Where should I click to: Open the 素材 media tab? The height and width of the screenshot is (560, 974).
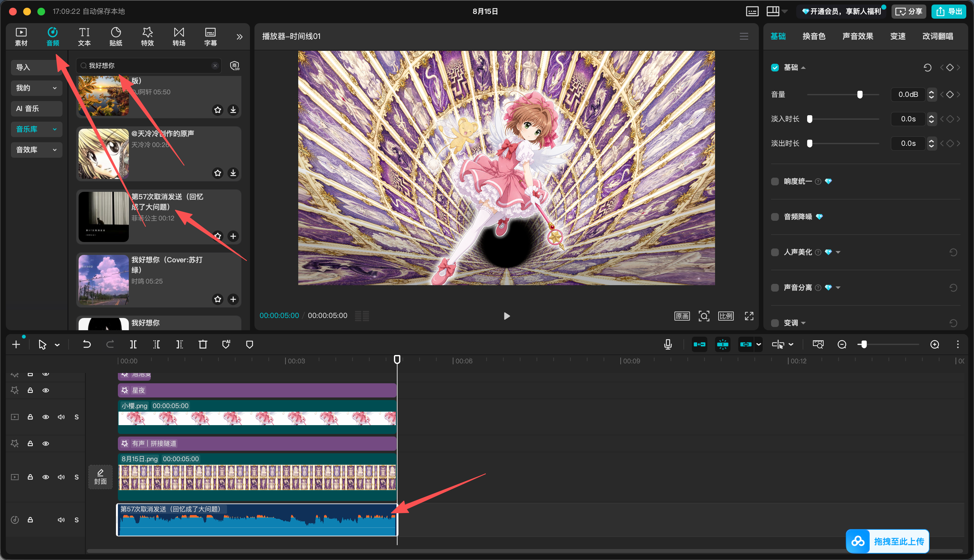(x=21, y=37)
